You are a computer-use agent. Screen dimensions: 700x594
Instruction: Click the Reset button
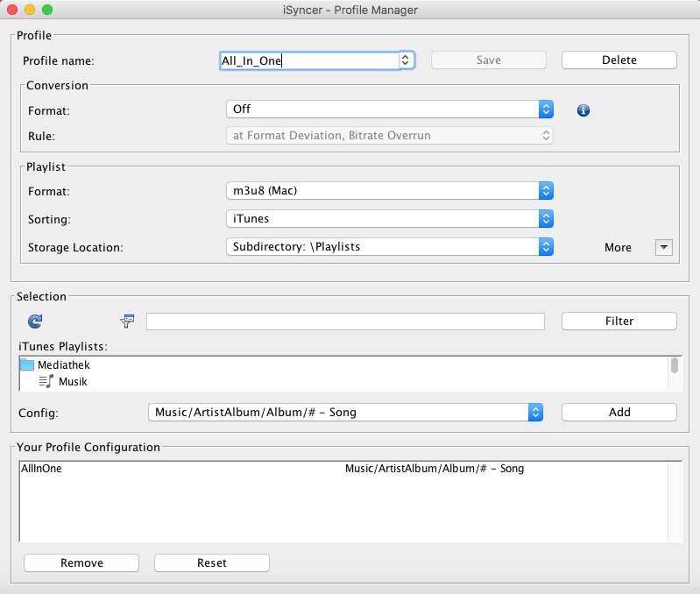point(212,562)
